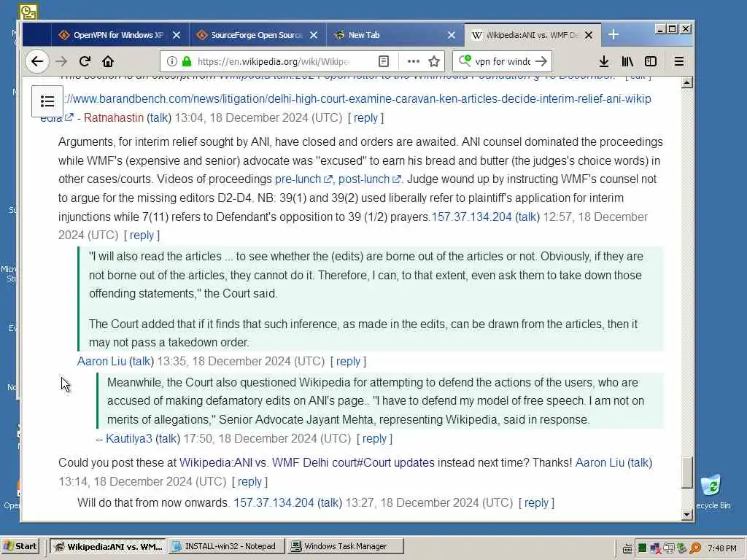Click the 7:48 PM clock
The image size is (747, 560).
tap(721, 548)
